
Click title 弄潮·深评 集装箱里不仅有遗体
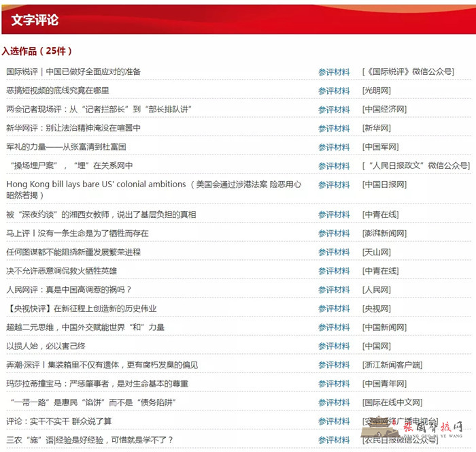click(x=102, y=365)
